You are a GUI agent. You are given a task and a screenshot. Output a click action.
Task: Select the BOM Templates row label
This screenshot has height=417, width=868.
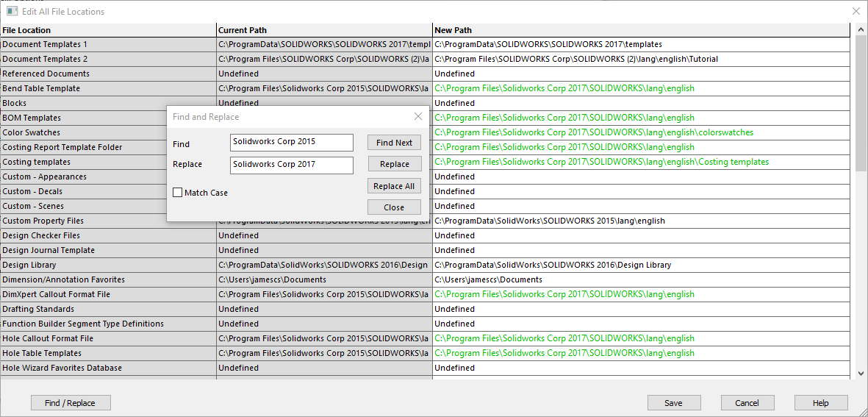click(32, 118)
